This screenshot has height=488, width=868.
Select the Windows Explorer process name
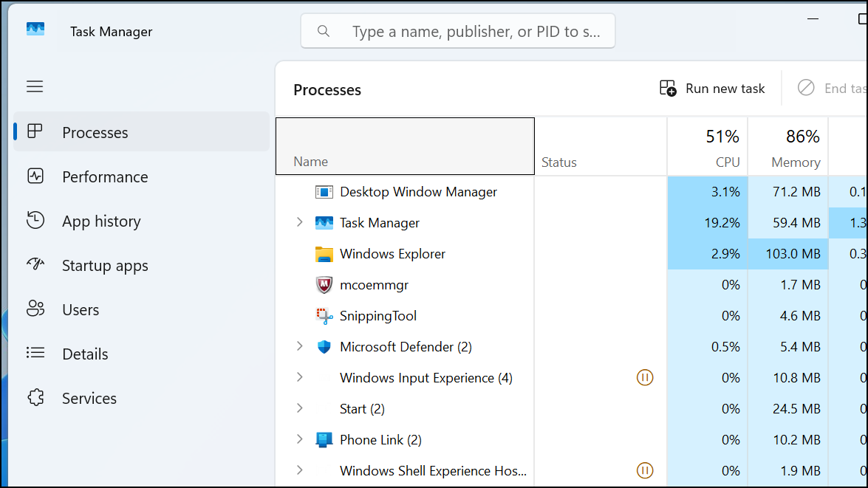coord(392,254)
